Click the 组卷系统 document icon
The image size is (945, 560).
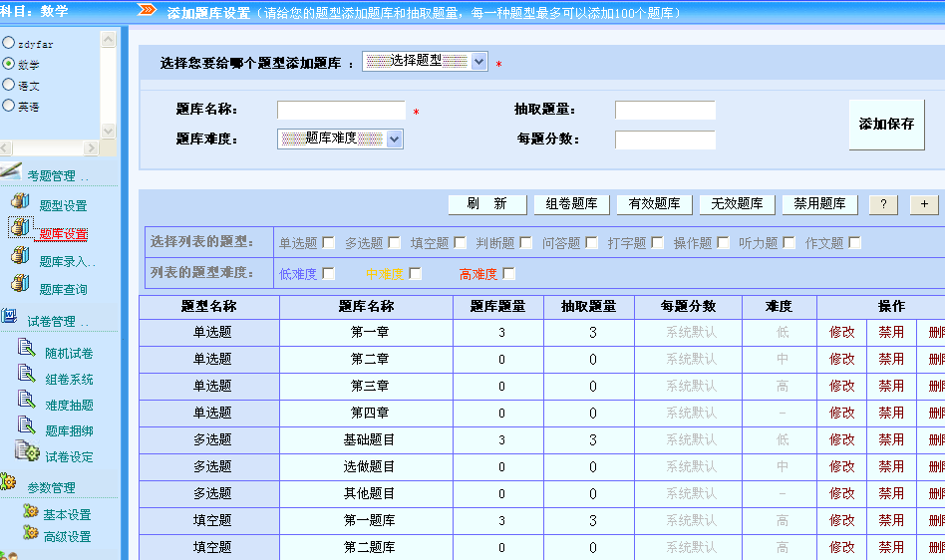tap(27, 375)
